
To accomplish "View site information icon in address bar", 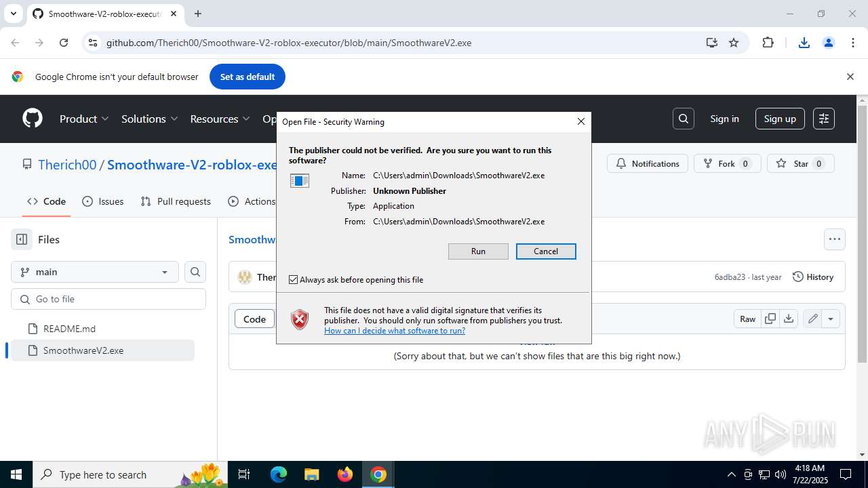I will 93,43.
